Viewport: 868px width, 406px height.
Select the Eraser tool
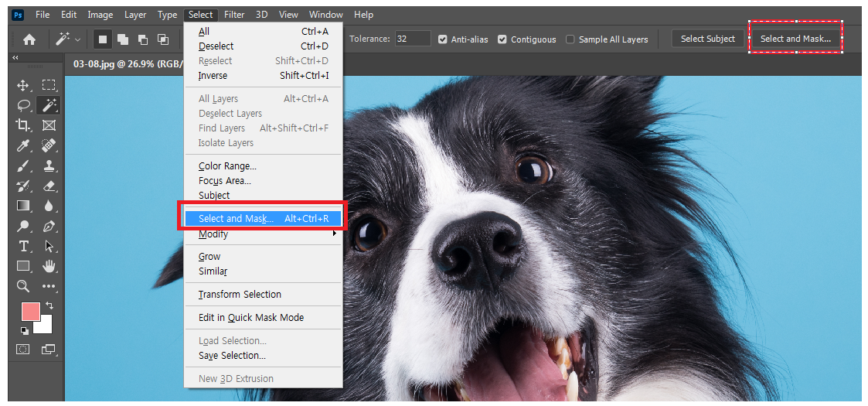tap(49, 186)
